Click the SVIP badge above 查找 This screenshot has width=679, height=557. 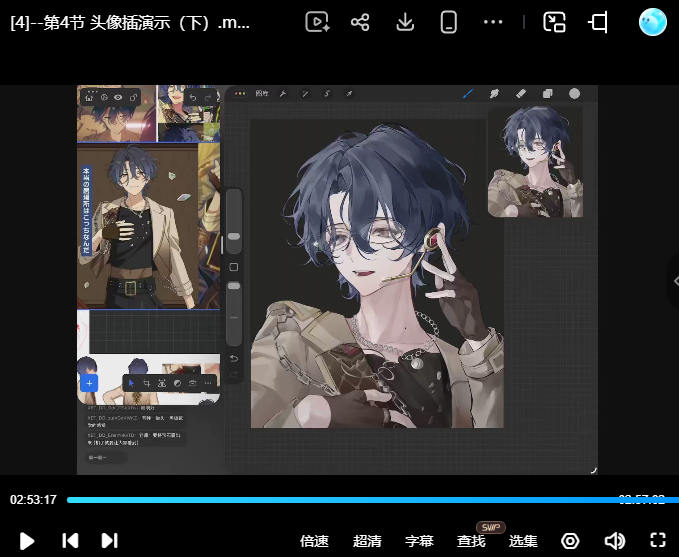490,527
